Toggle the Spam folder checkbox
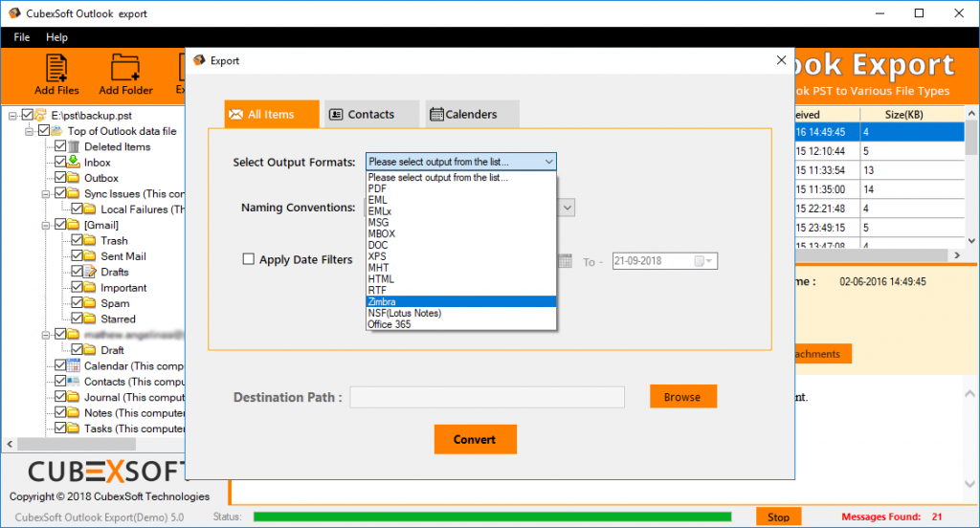Viewport: 980px width, 528px height. pyautogui.click(x=77, y=303)
